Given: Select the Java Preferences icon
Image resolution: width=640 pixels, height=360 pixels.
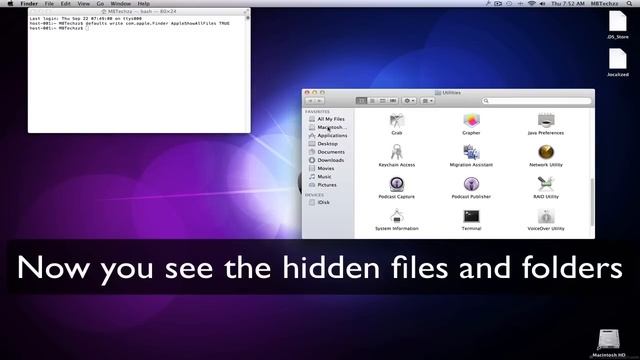Looking at the screenshot, I should (x=546, y=121).
